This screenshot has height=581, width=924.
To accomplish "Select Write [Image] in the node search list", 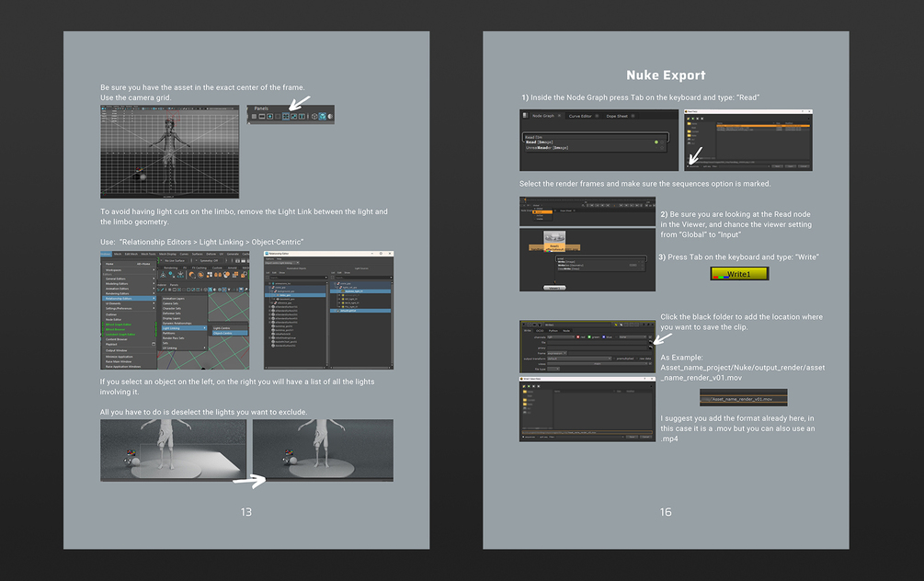I will tap(601, 262).
